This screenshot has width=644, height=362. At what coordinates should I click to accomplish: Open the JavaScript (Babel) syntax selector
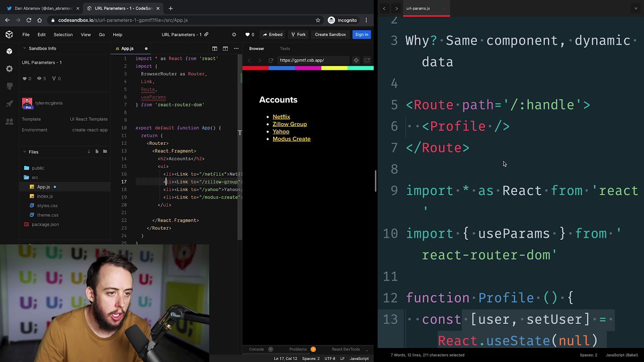[621, 355]
